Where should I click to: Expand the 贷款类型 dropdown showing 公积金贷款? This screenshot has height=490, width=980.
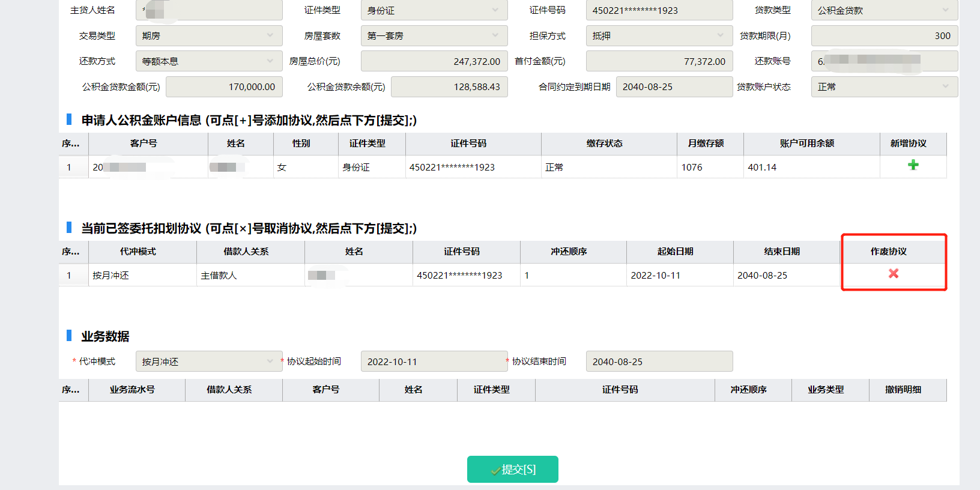tap(884, 10)
